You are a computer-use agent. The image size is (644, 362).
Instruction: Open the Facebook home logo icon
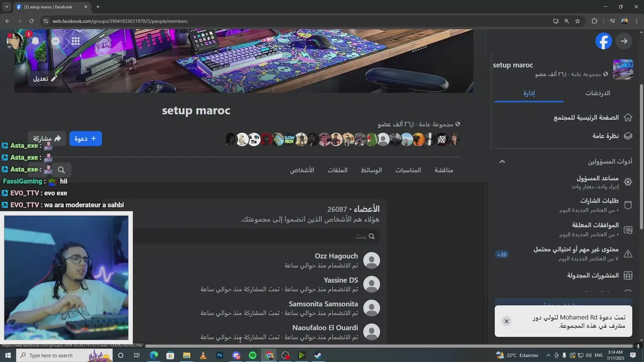[604, 41]
